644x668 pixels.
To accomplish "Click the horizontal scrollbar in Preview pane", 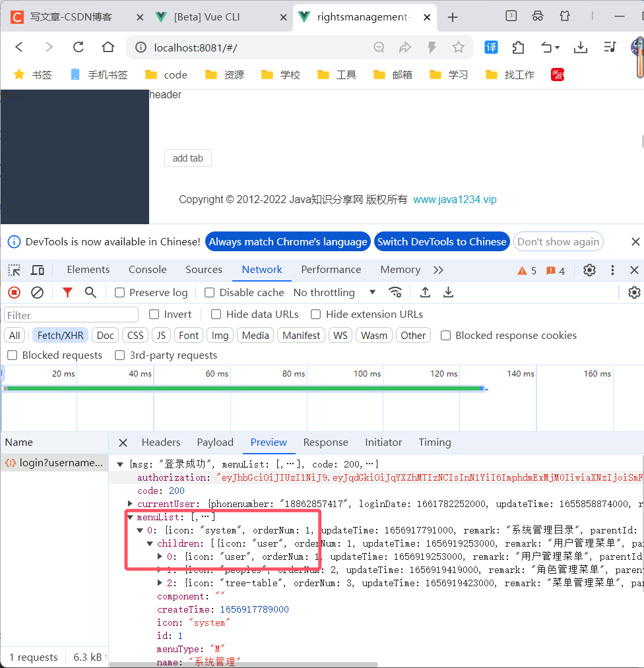I will tap(243, 665).
